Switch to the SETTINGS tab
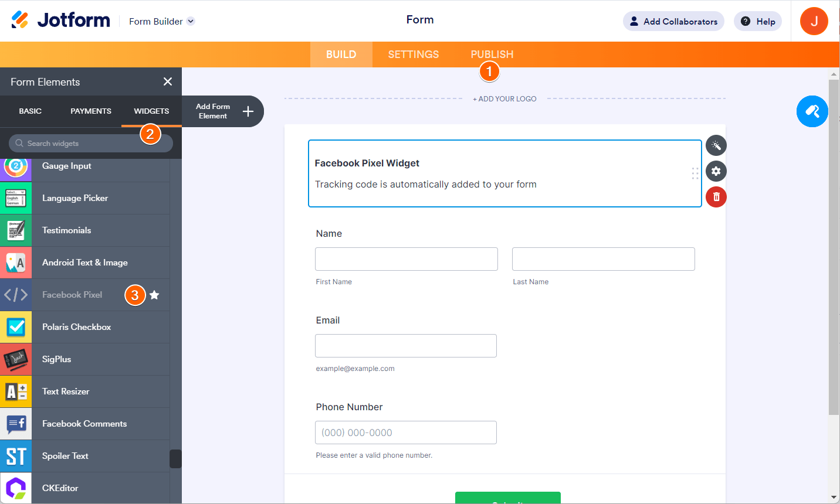The height and width of the screenshot is (504, 840). coord(413,55)
